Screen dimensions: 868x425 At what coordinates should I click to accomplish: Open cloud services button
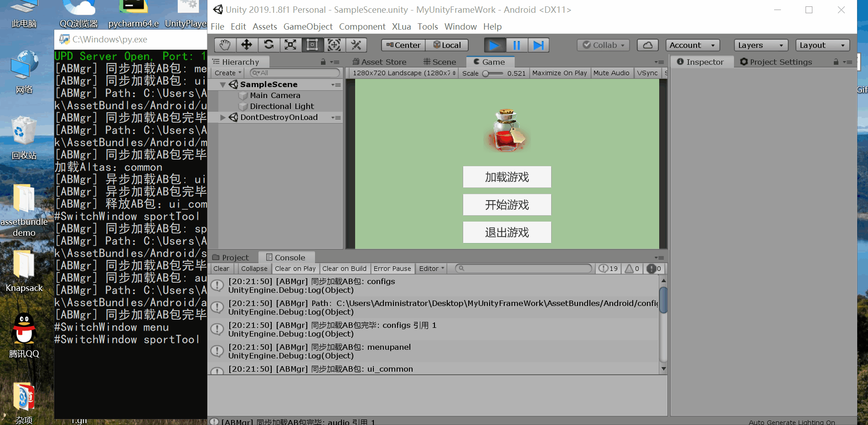[647, 45]
